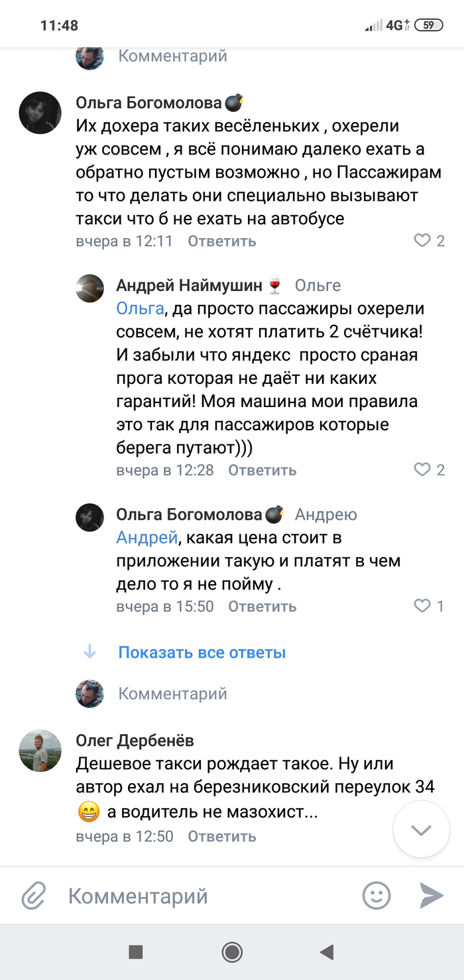Tap the inline Комментарий reply field above Олег
This screenshot has width=464, height=980.
coord(172,694)
